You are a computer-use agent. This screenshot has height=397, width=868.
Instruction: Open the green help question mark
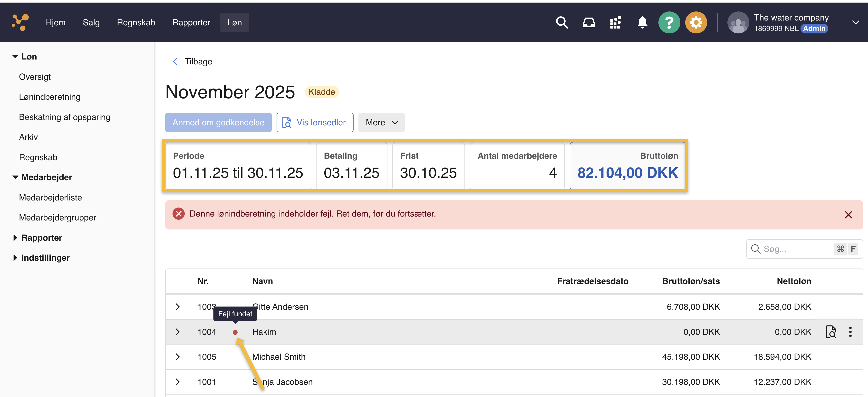click(669, 23)
